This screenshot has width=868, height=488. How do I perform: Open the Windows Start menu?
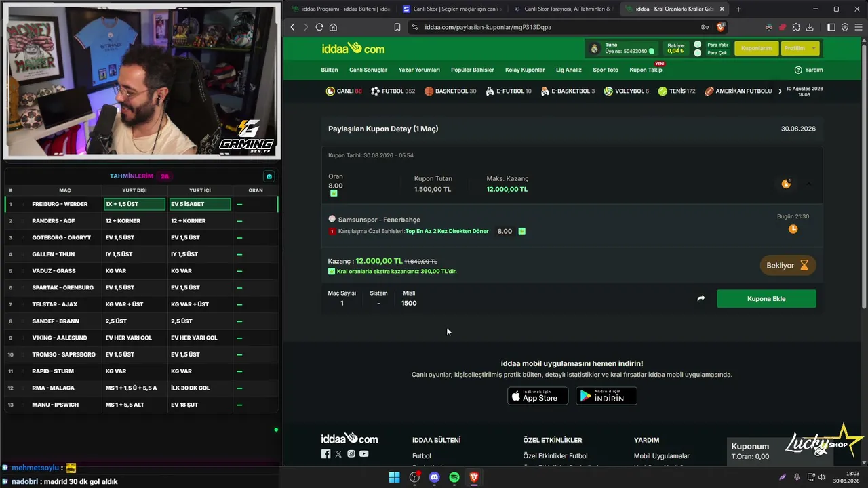tap(394, 477)
